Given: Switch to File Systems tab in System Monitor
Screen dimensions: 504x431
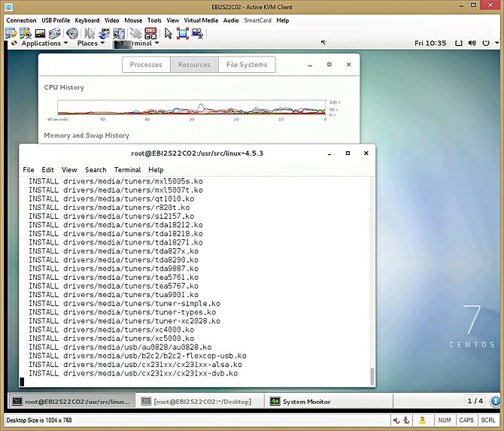Looking at the screenshot, I should (x=247, y=65).
